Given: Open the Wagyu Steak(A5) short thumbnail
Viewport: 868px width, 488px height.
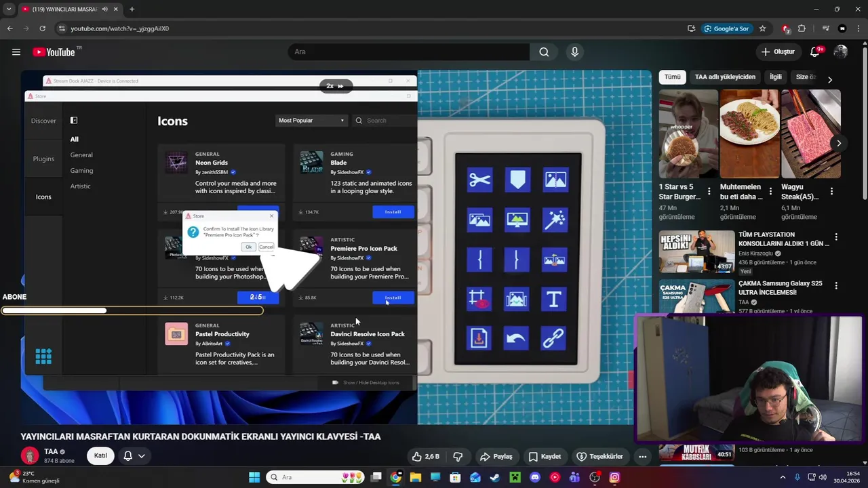Looking at the screenshot, I should (811, 134).
